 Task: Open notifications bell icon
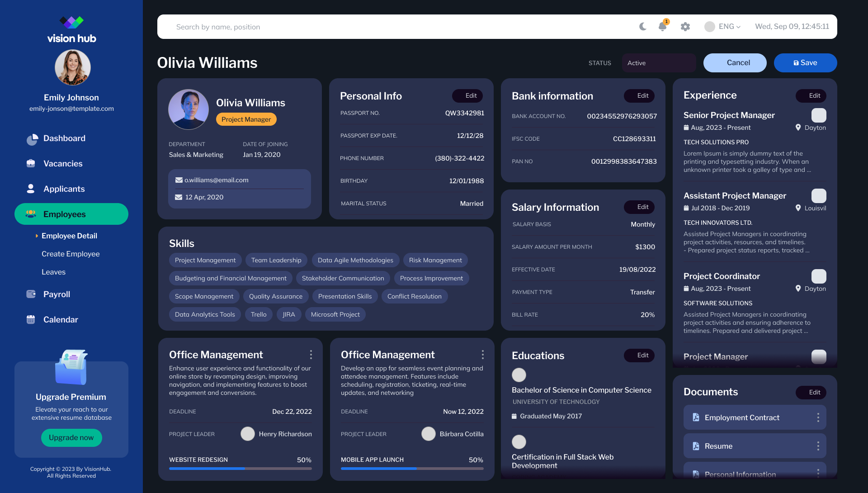[663, 26]
